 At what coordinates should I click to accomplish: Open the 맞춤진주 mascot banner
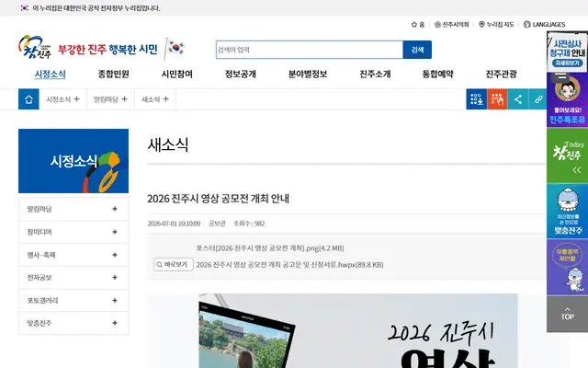click(567, 211)
